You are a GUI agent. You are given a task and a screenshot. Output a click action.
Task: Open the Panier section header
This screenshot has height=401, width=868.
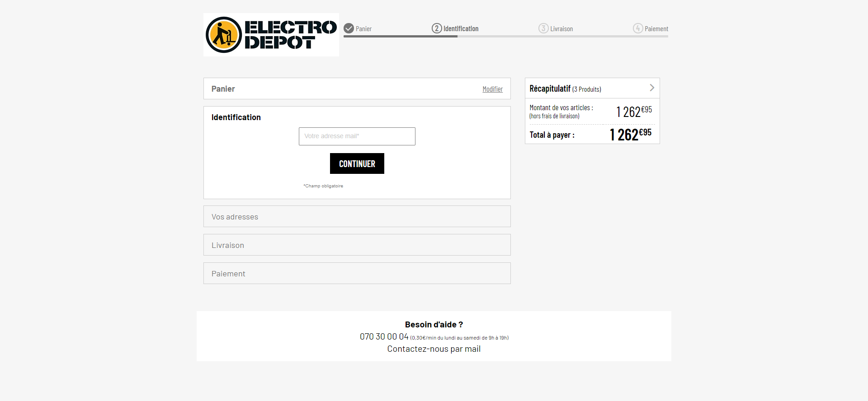[223, 89]
